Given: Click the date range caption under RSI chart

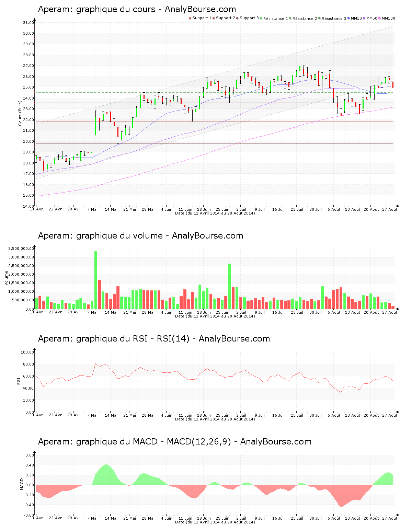Looking at the screenshot, I should [215, 419].
